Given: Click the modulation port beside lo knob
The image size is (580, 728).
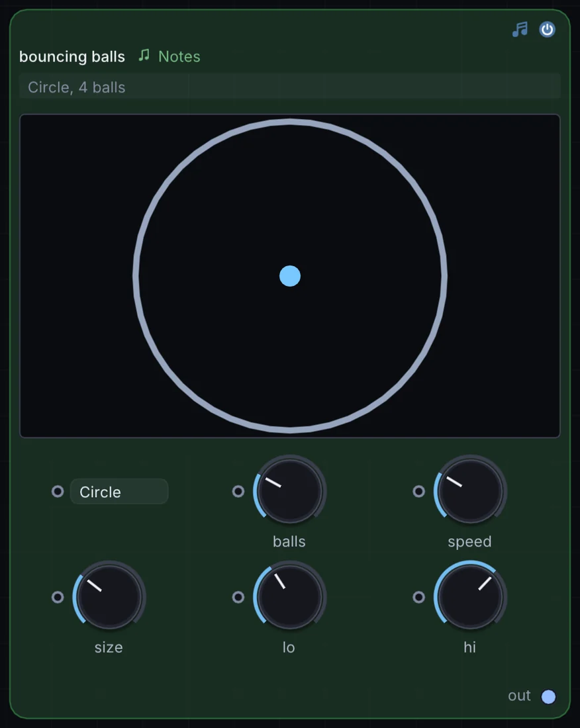Looking at the screenshot, I should point(238,597).
